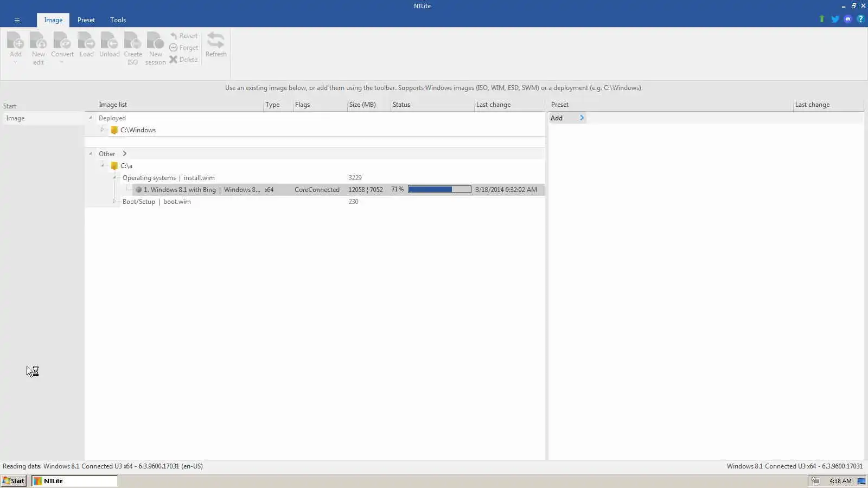This screenshot has width=868, height=488.
Task: Select Windows 8.1 with Bing image row
Action: (339, 190)
